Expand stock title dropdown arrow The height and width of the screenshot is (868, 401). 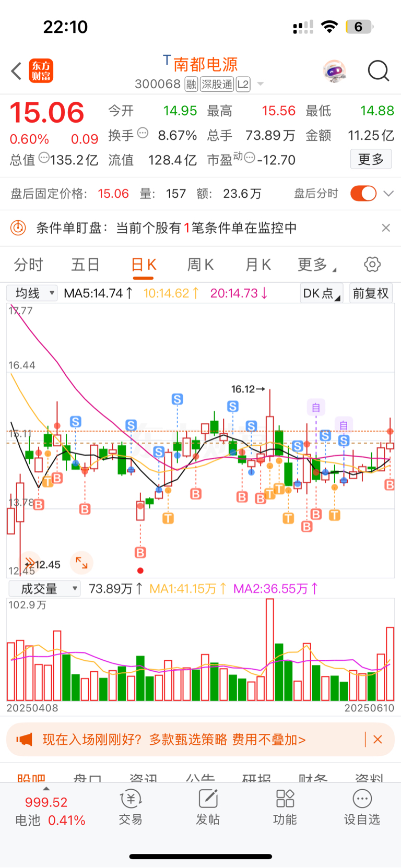260,84
